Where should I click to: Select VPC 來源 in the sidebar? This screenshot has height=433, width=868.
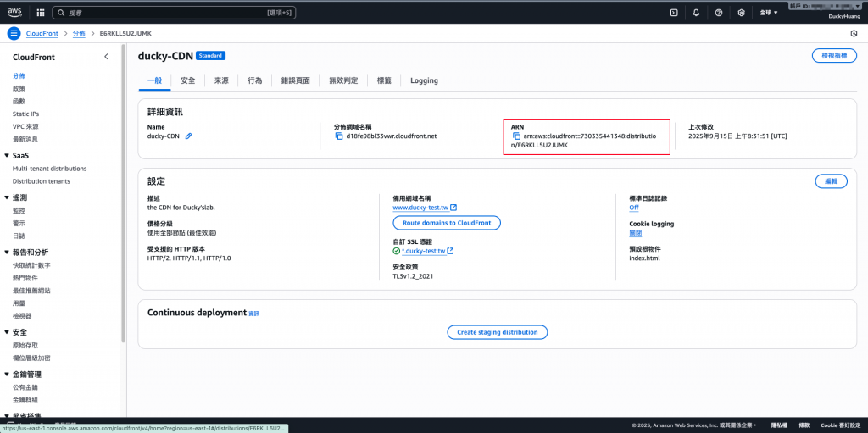pyautogui.click(x=25, y=127)
